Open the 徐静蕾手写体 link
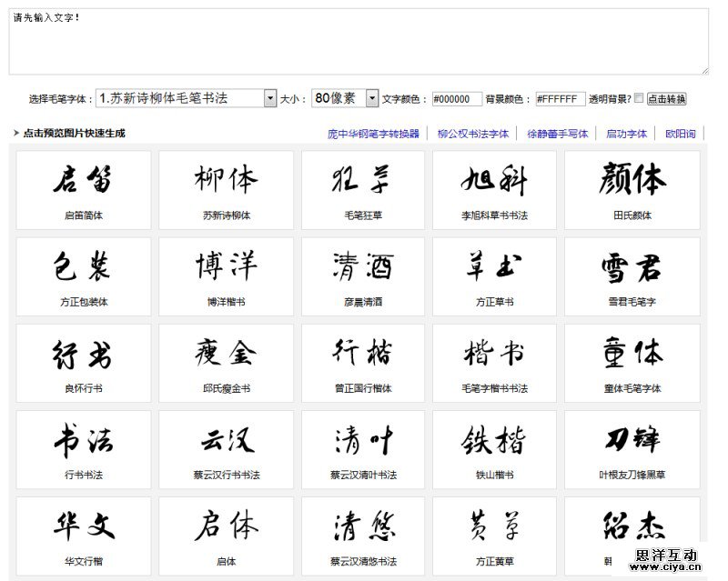 click(558, 134)
